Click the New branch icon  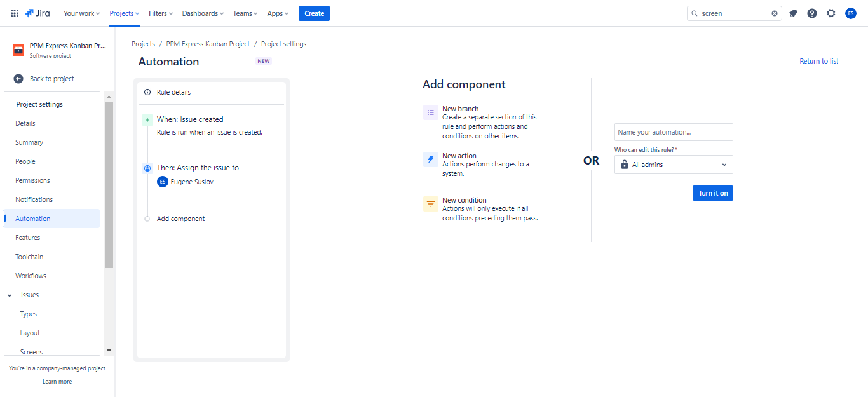(x=431, y=112)
